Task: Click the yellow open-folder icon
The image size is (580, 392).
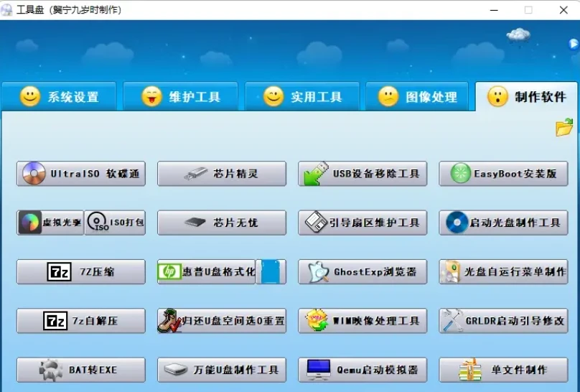Action: click(564, 127)
